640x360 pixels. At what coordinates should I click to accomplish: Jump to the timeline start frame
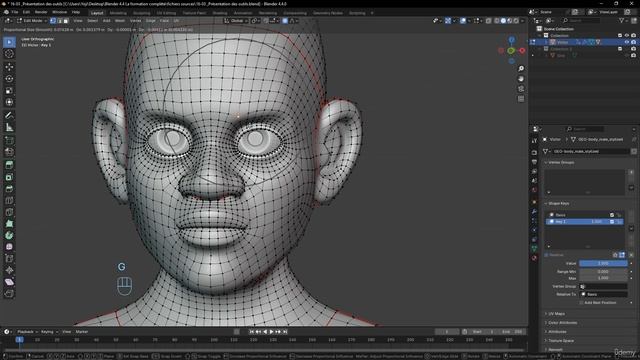point(252,332)
